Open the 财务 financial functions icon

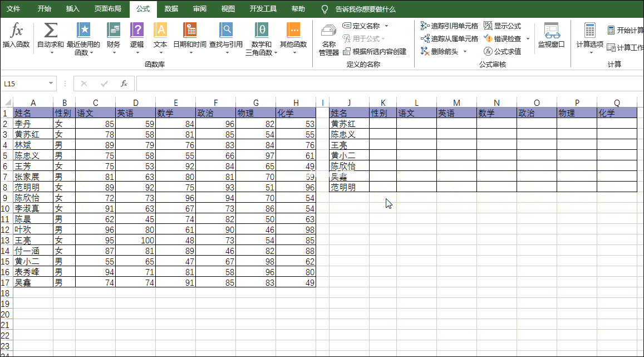pyautogui.click(x=114, y=31)
